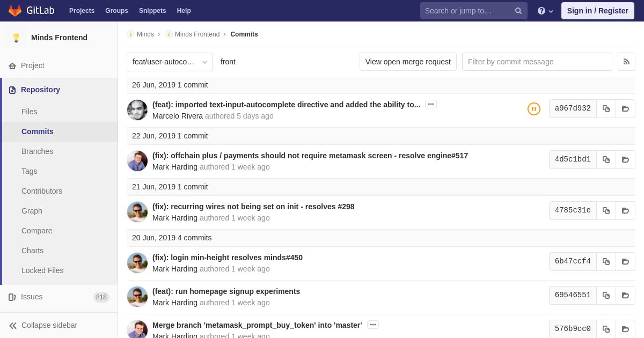Browse files at commit 576b9cc0
The height and width of the screenshot is (338, 644).
[x=625, y=329]
